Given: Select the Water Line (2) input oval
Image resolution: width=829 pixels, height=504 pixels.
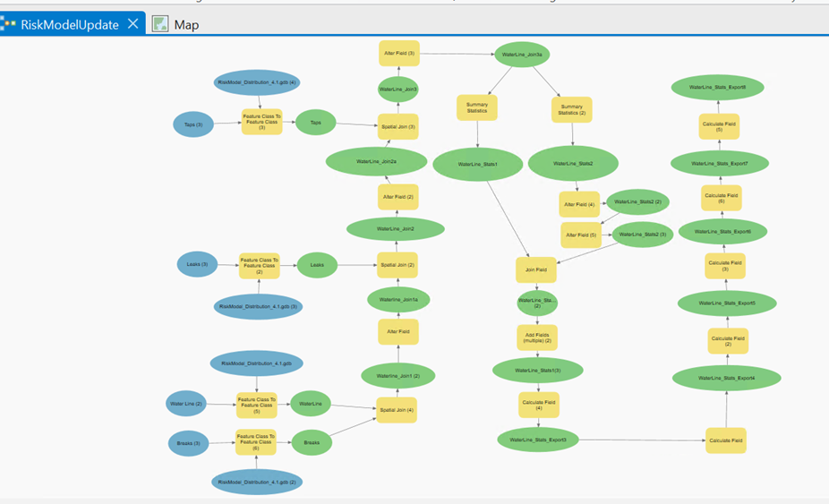Looking at the screenshot, I should click(x=186, y=404).
